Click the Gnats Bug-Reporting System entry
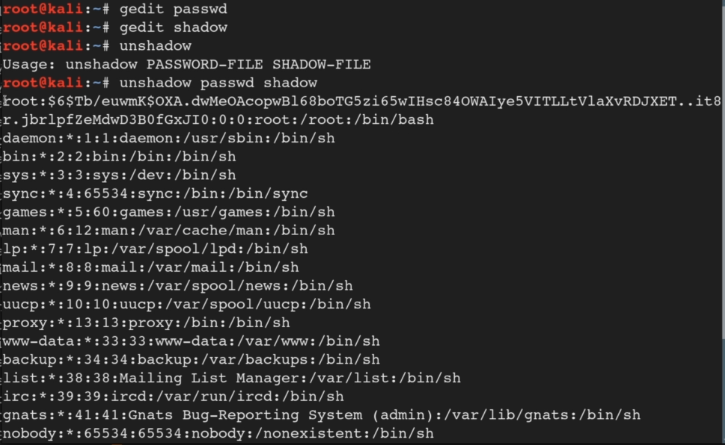The width and height of the screenshot is (725, 445). pos(322,415)
